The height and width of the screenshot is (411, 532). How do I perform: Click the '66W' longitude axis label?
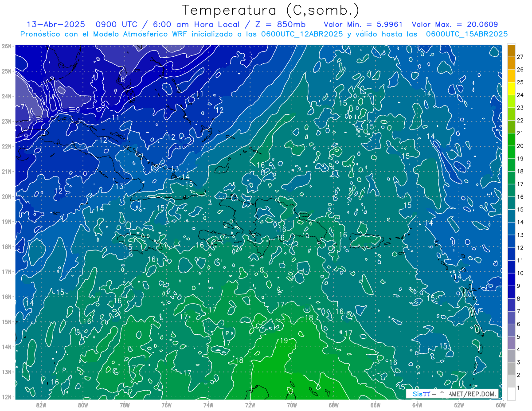[x=375, y=405]
